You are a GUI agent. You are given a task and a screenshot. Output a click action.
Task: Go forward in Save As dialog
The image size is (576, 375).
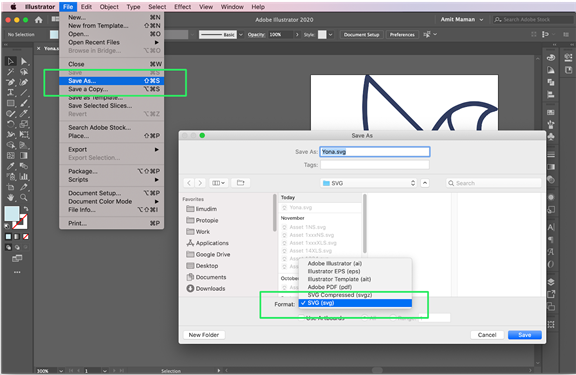[200, 183]
